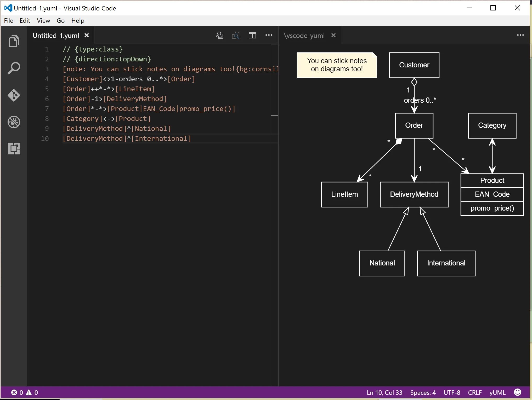Open more actions for Untitled-1.yuml editor
This screenshot has height=400, width=532.
[269, 35]
